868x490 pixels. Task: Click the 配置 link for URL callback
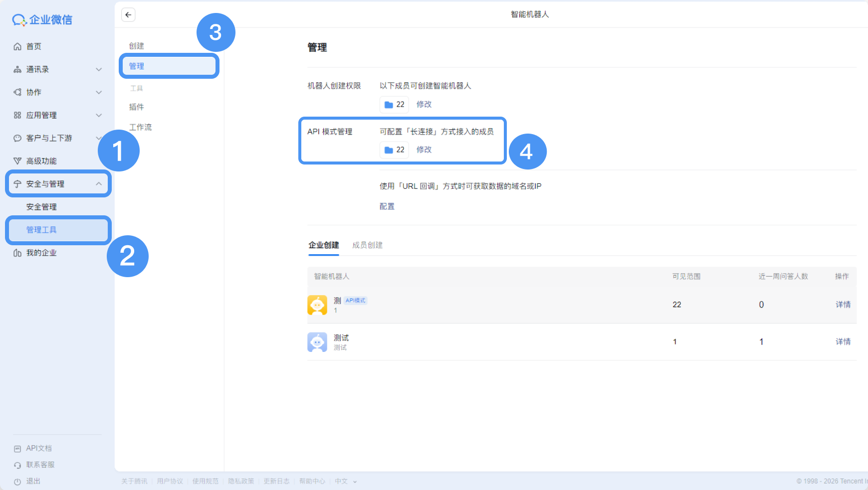click(x=387, y=206)
